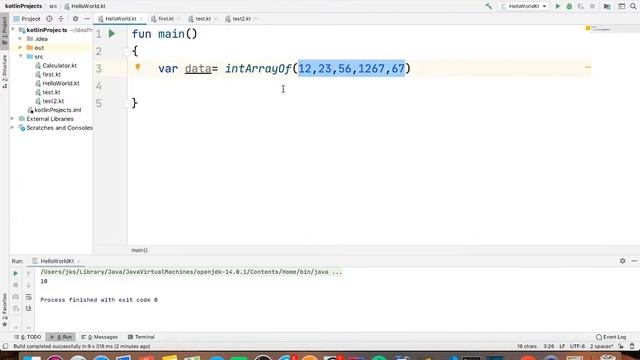
Task: Toggle Scroll to End icon in Run panel
Action: [29, 309]
